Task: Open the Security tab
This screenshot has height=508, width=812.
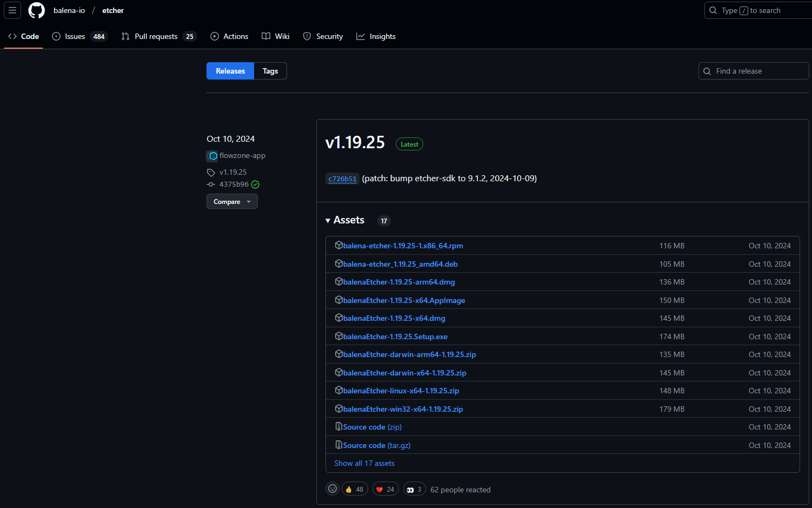Action: (323, 36)
